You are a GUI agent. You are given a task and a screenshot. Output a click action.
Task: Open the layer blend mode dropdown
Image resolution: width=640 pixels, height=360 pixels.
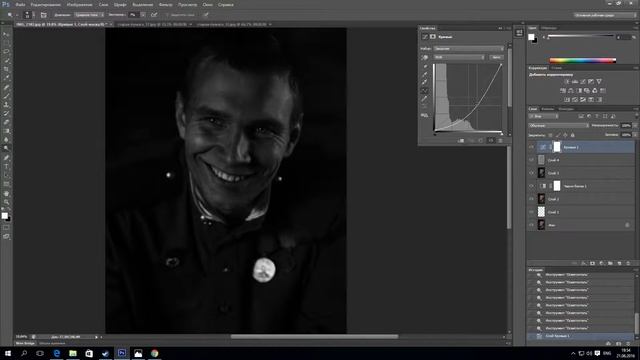point(559,126)
